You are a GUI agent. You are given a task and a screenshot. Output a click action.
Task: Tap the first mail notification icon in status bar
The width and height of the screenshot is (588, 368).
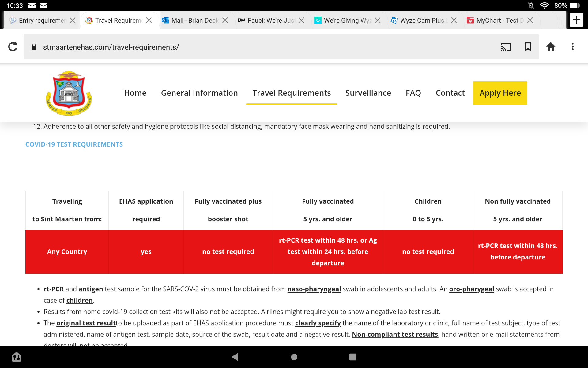[32, 6]
